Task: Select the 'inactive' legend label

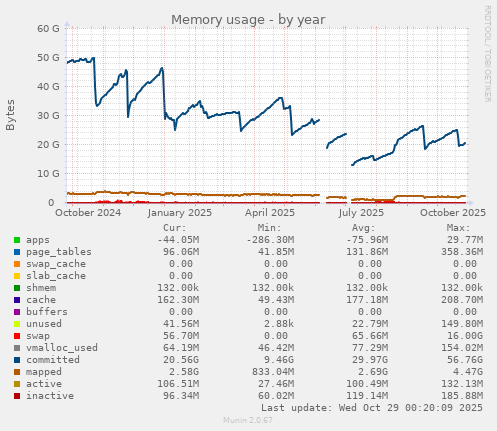Action: (50, 396)
